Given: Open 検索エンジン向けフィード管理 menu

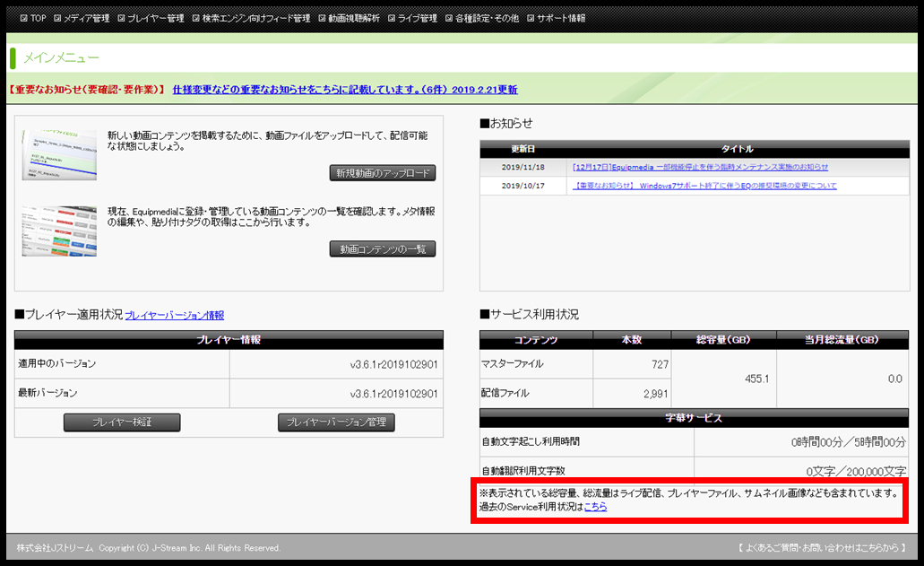Looking at the screenshot, I should coord(255,18).
